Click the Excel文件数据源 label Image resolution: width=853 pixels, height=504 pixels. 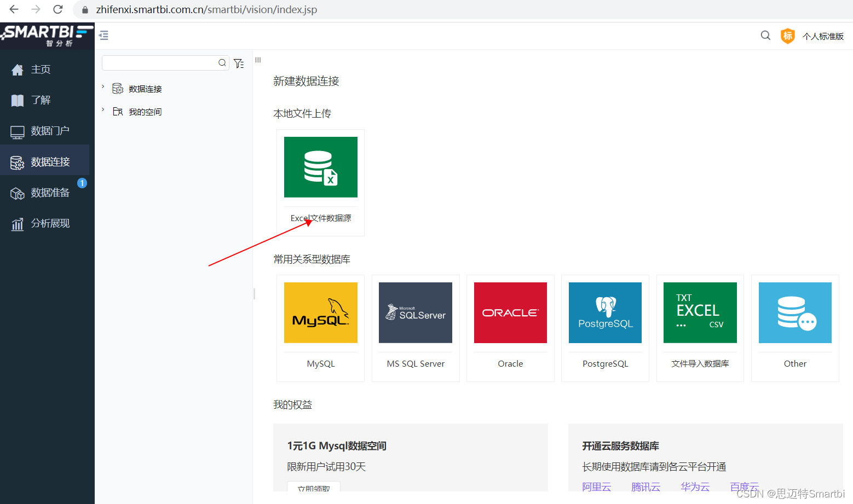pyautogui.click(x=321, y=218)
